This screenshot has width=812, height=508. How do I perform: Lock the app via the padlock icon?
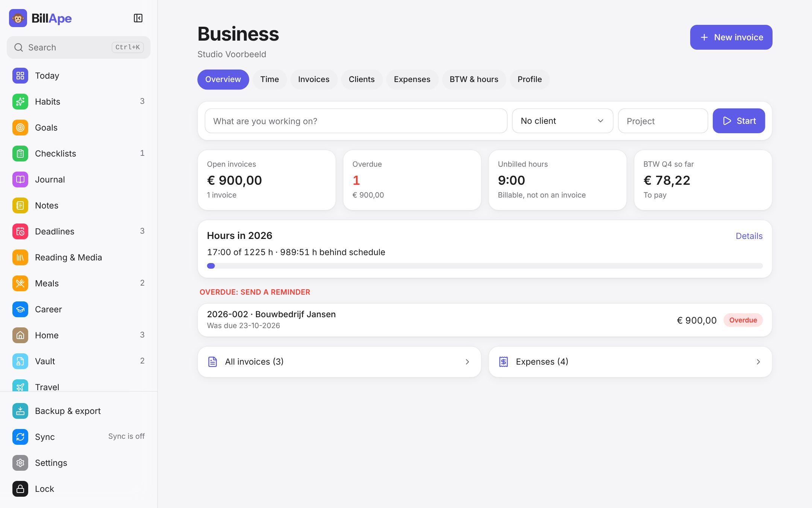20,489
